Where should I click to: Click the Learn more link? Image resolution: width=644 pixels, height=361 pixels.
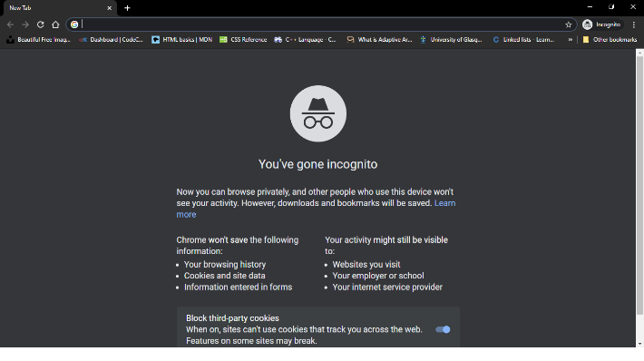(444, 203)
